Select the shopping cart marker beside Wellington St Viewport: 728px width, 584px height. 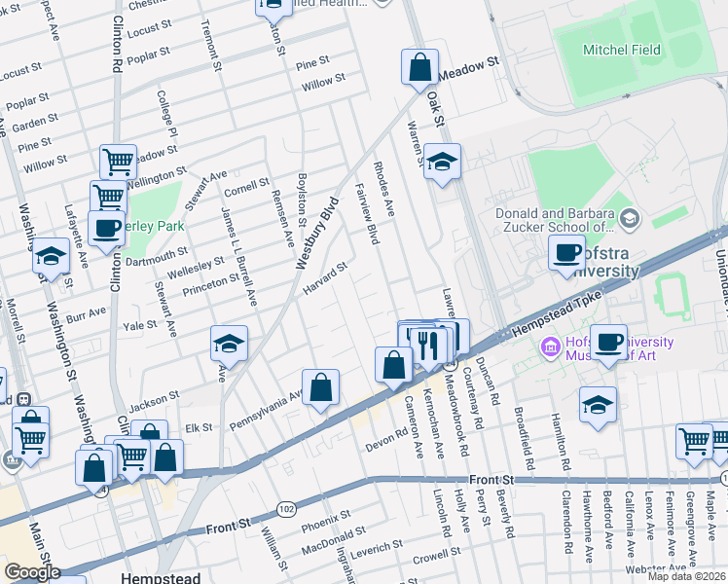click(108, 198)
